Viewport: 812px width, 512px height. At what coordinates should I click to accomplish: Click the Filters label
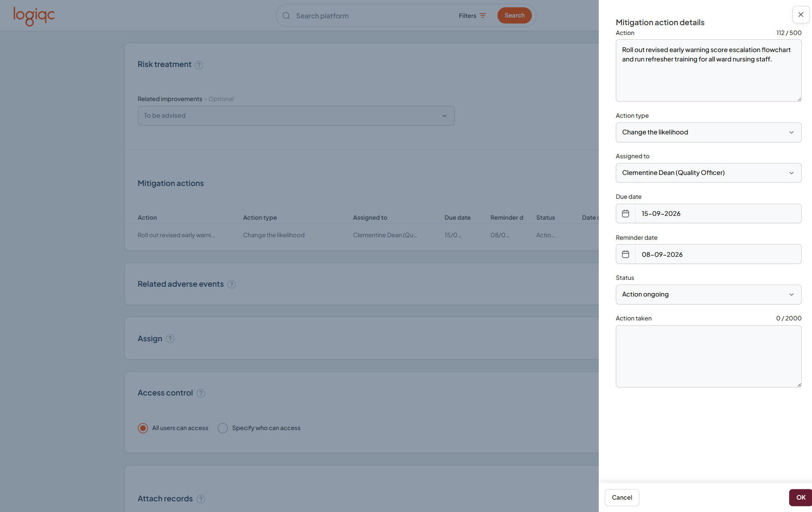pos(467,16)
